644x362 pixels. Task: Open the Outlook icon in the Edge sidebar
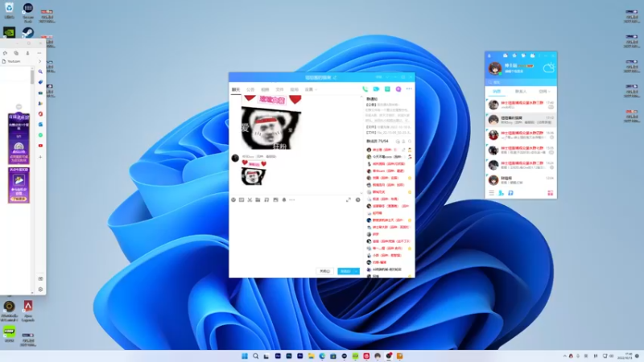(40, 125)
